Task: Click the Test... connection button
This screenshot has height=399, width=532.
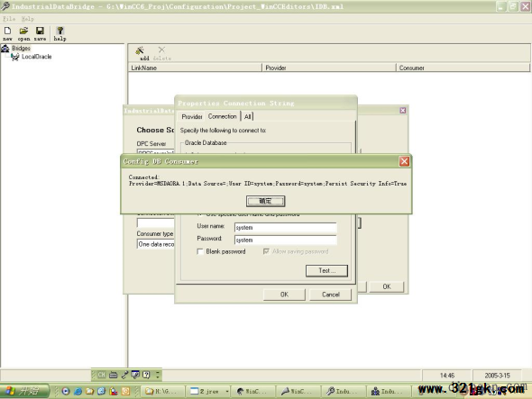Action: 326,270
